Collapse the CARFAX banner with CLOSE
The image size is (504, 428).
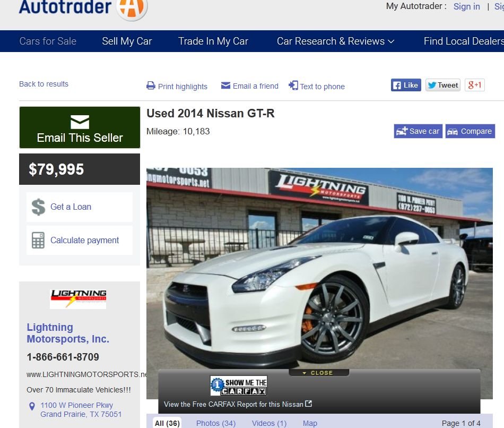click(x=319, y=373)
